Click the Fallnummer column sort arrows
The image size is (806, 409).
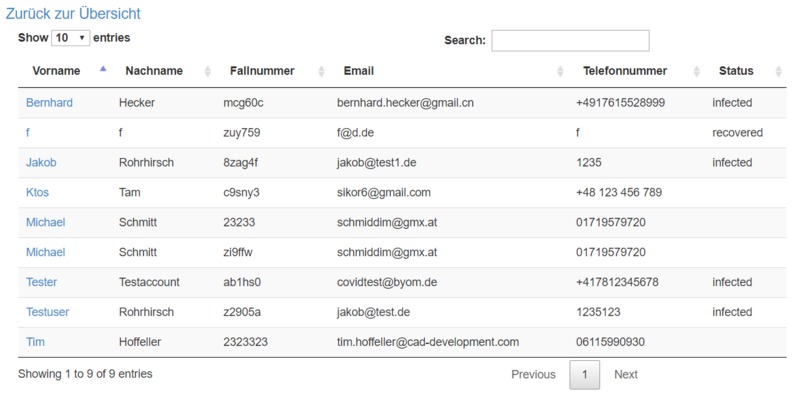(x=321, y=71)
